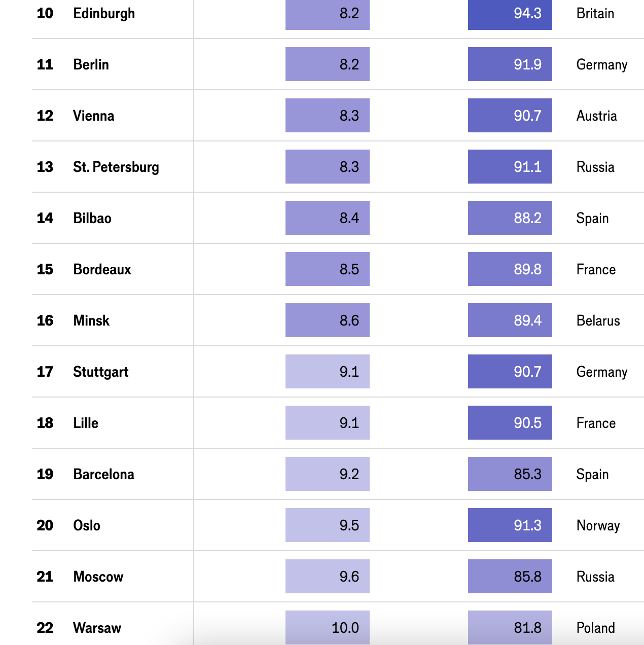Click Stuttgart in the city column

[x=100, y=372]
